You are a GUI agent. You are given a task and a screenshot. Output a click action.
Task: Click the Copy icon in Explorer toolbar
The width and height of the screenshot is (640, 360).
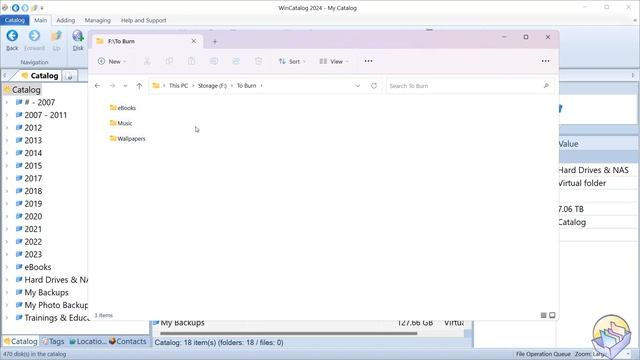click(169, 61)
